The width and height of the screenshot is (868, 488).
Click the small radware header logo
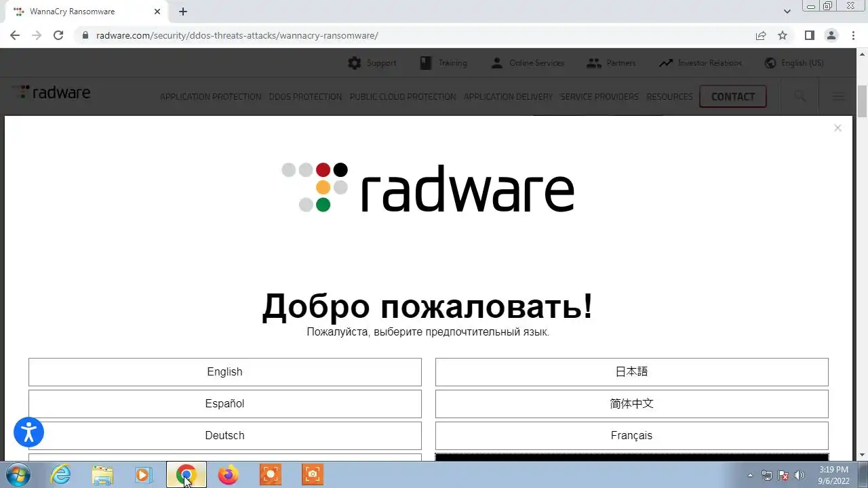(x=52, y=93)
